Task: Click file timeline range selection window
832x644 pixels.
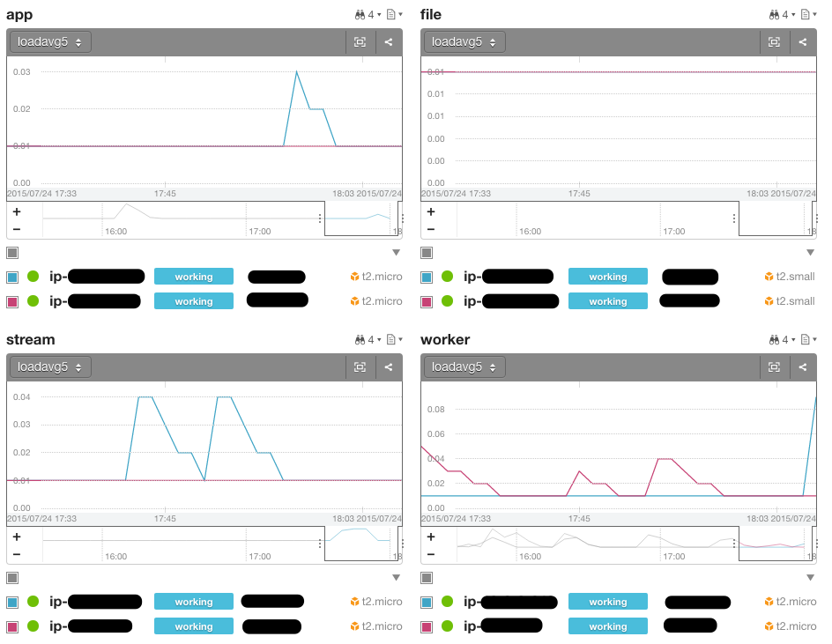Action: click(x=777, y=218)
